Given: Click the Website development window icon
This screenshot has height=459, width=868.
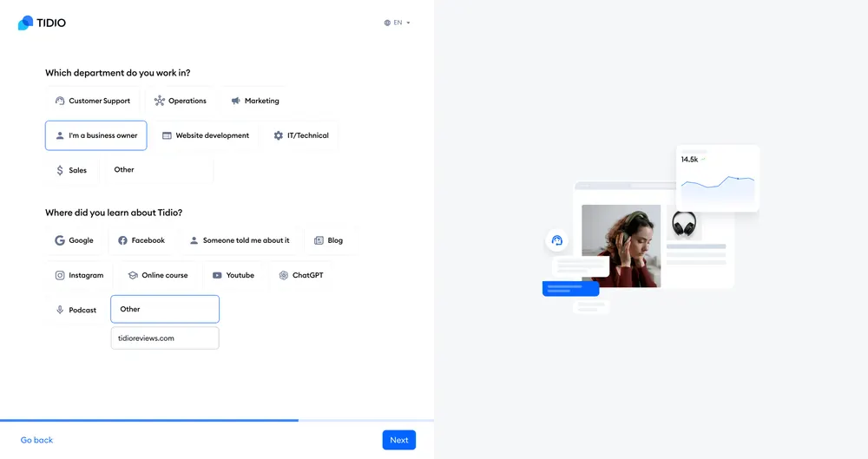Looking at the screenshot, I should [x=167, y=135].
